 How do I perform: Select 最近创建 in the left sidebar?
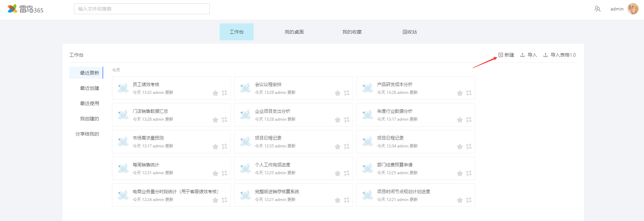(89, 88)
